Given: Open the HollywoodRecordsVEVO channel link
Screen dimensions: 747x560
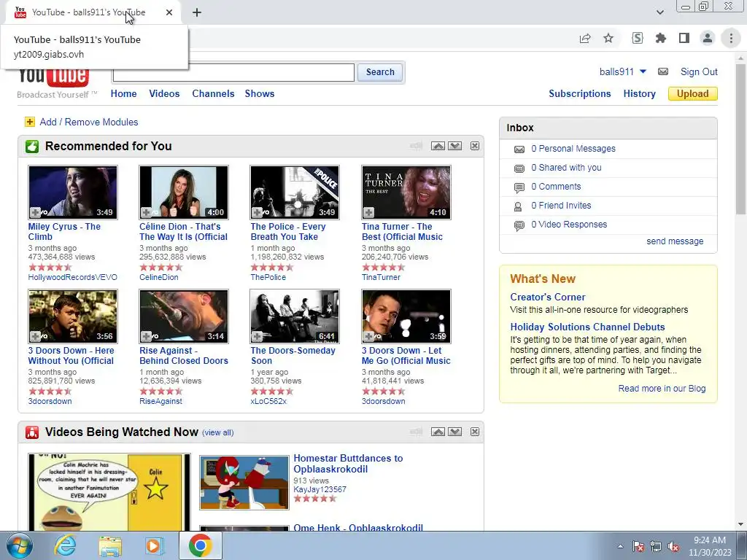Looking at the screenshot, I should tap(72, 277).
